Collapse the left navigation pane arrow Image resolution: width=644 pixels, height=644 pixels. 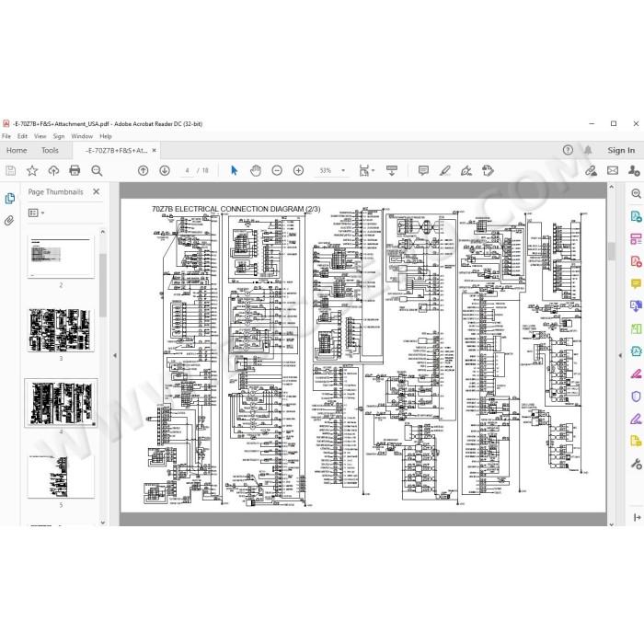[115, 355]
